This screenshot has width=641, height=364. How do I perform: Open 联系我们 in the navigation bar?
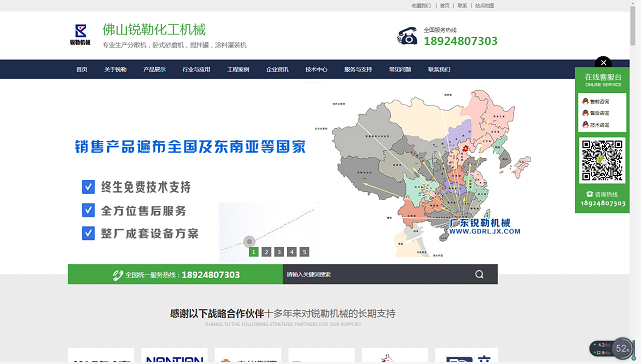click(439, 70)
